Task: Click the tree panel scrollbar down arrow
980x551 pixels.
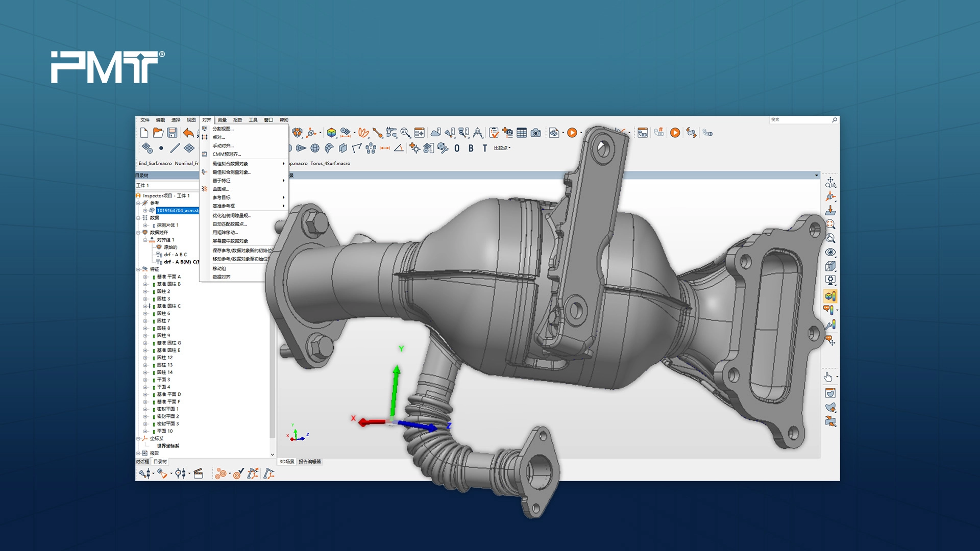Action: click(x=272, y=455)
